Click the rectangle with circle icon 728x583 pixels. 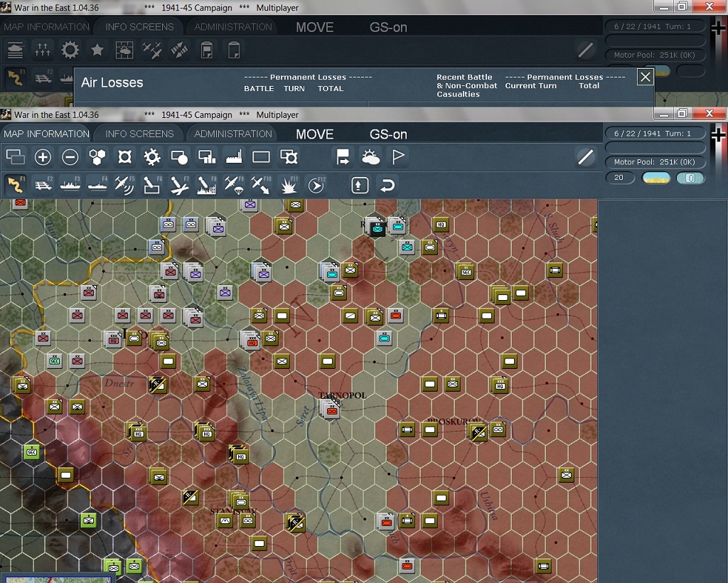coord(179,157)
